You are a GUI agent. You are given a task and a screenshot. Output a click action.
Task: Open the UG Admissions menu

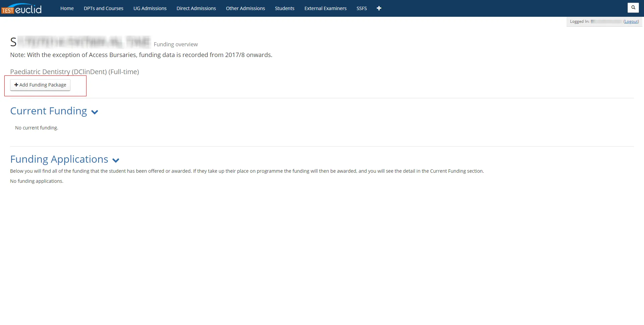coord(150,8)
